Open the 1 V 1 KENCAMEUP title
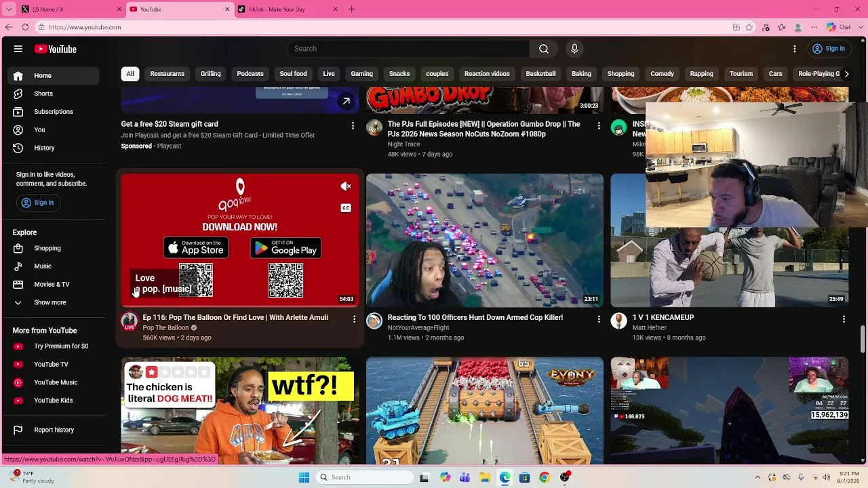 coord(663,317)
